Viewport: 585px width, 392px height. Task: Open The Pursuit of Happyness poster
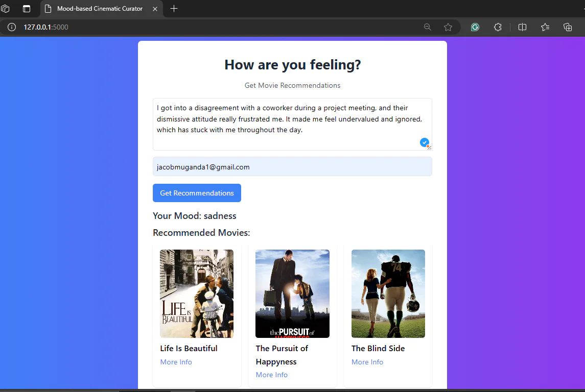coord(292,293)
